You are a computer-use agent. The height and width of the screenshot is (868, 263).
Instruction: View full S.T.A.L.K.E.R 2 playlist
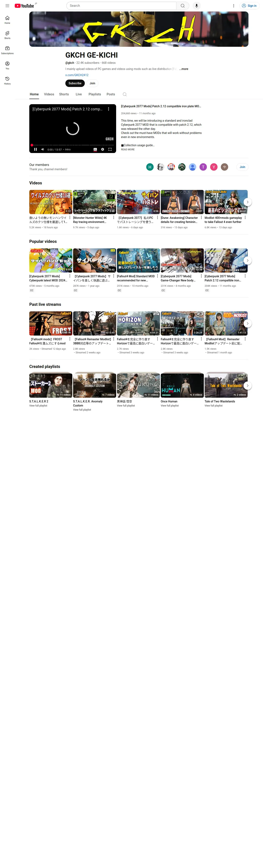(x=38, y=406)
